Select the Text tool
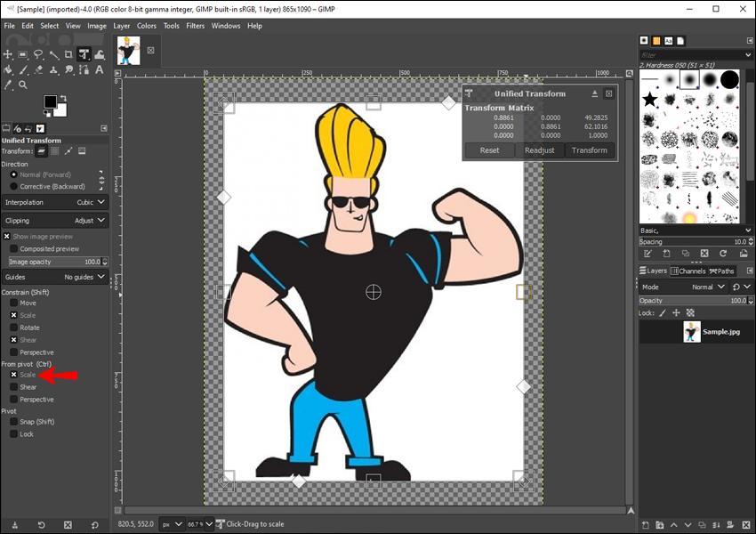The height and width of the screenshot is (534, 756). click(100, 69)
